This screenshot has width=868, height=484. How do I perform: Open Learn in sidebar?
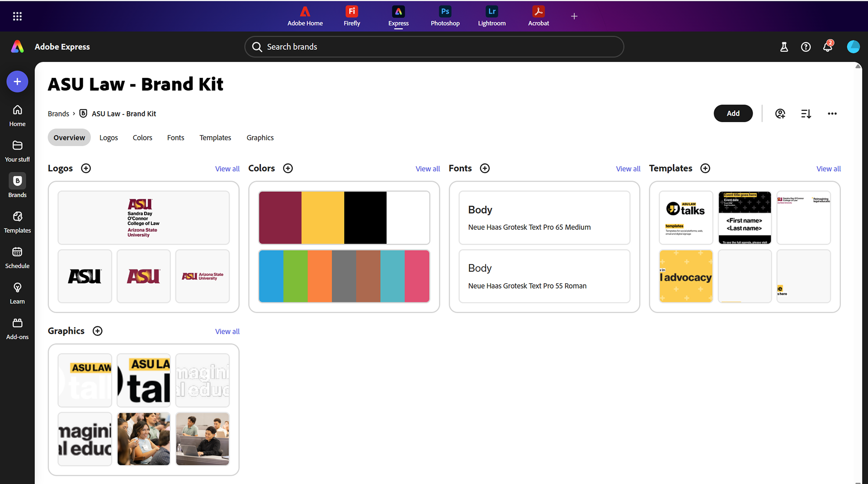[x=17, y=293]
